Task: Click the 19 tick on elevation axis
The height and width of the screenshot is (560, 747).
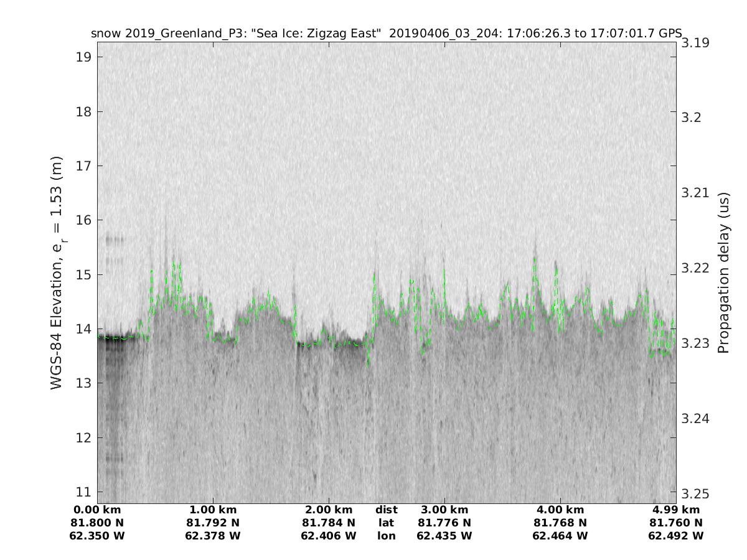Action: click(83, 57)
